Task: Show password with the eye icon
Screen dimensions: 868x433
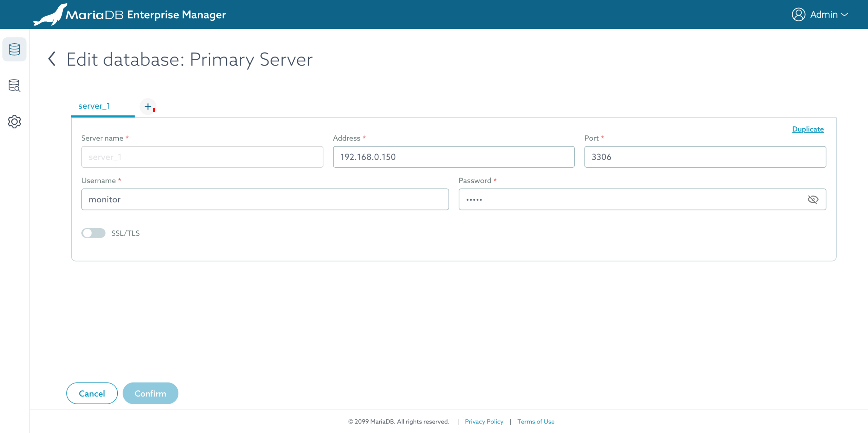Action: [x=813, y=200]
